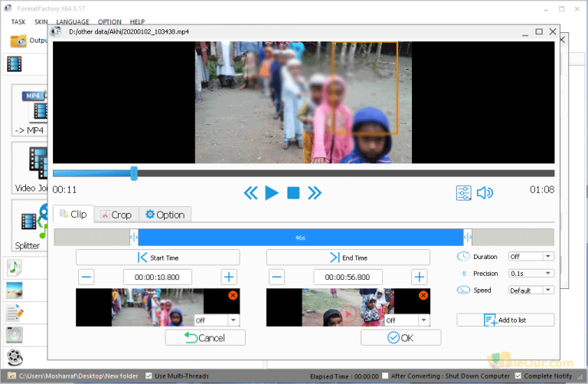Switch to the Crop tab

116,215
